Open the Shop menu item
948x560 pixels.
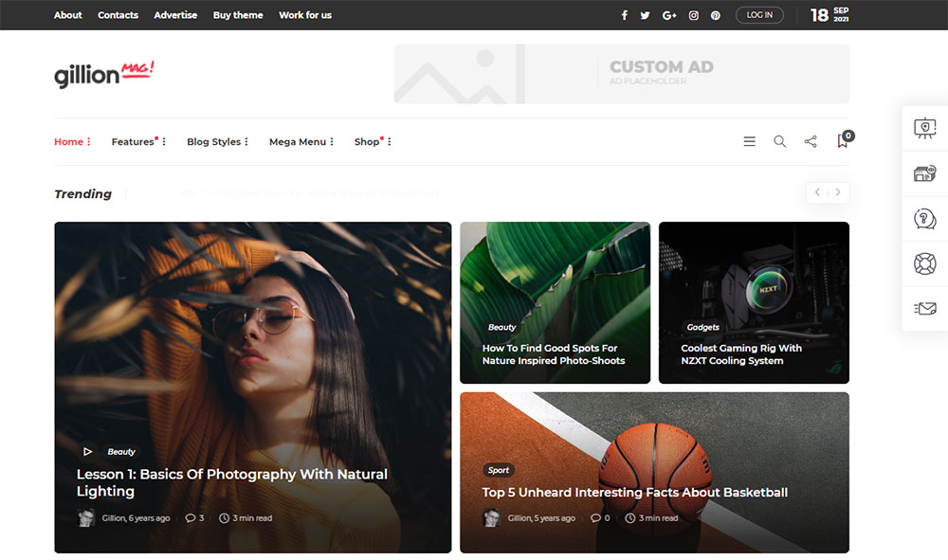(367, 142)
